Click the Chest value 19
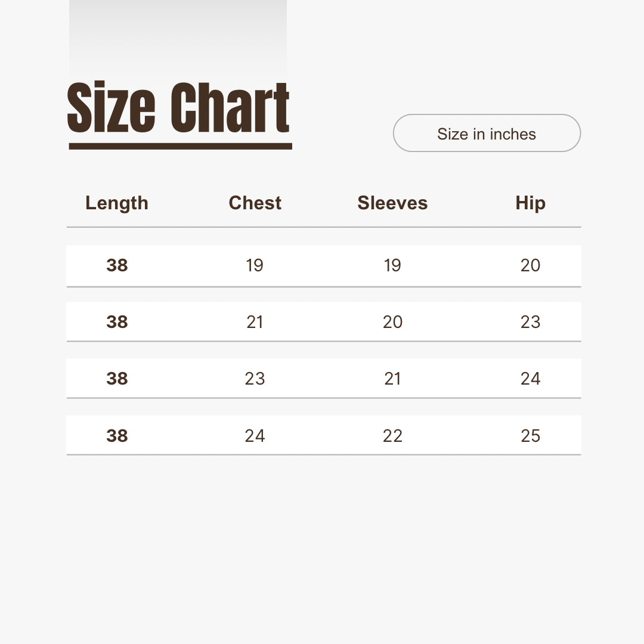 (255, 265)
